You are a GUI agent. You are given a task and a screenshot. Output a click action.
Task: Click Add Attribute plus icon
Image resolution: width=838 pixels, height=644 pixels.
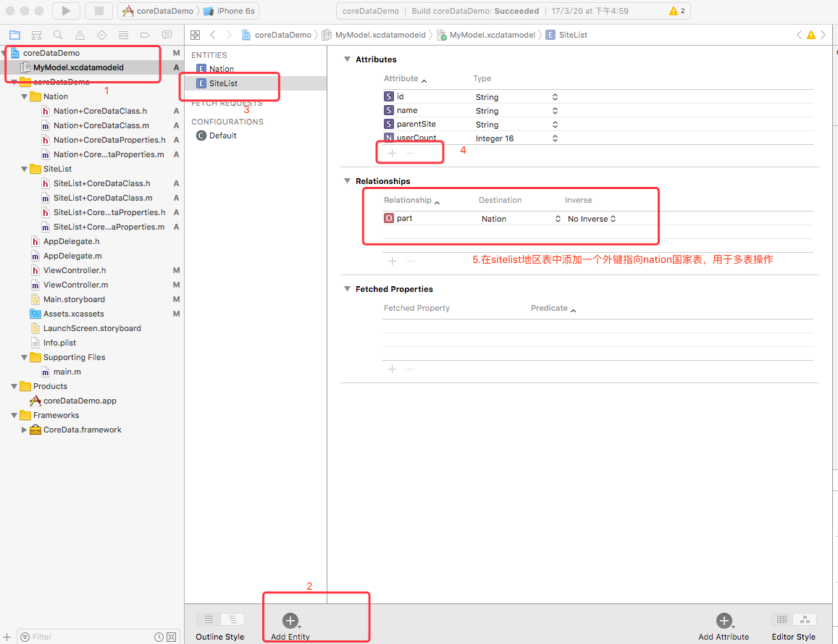[724, 621]
